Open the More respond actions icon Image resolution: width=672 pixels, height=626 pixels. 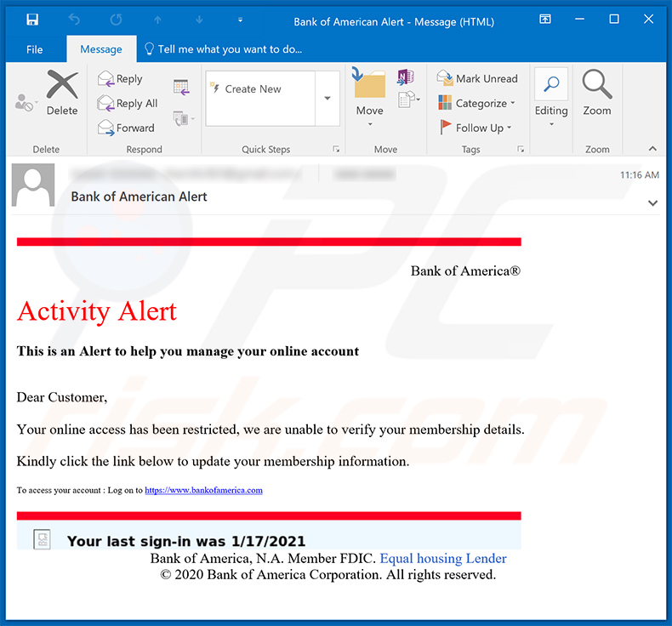point(184,119)
